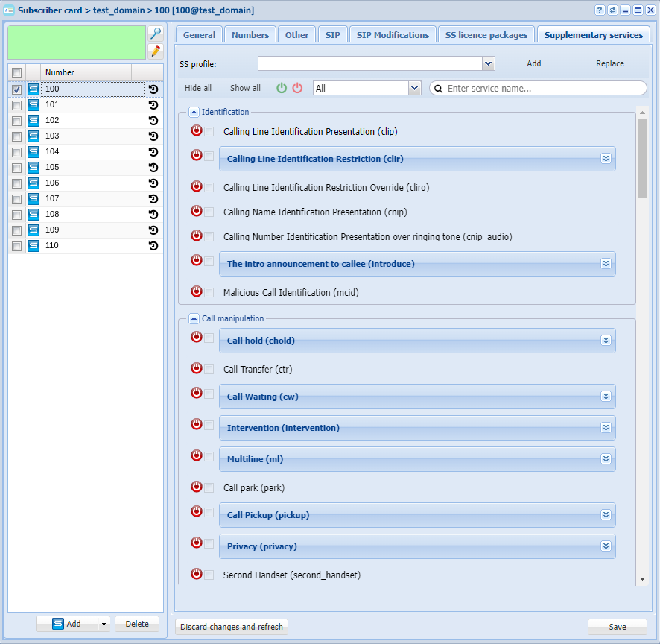660x644 pixels.
Task: Toggle the select-all checkbox in Number header
Action: (x=17, y=72)
